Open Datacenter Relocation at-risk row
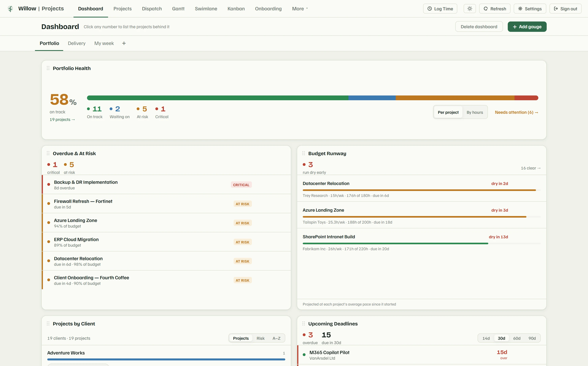This screenshot has height=366, width=588. 166,261
